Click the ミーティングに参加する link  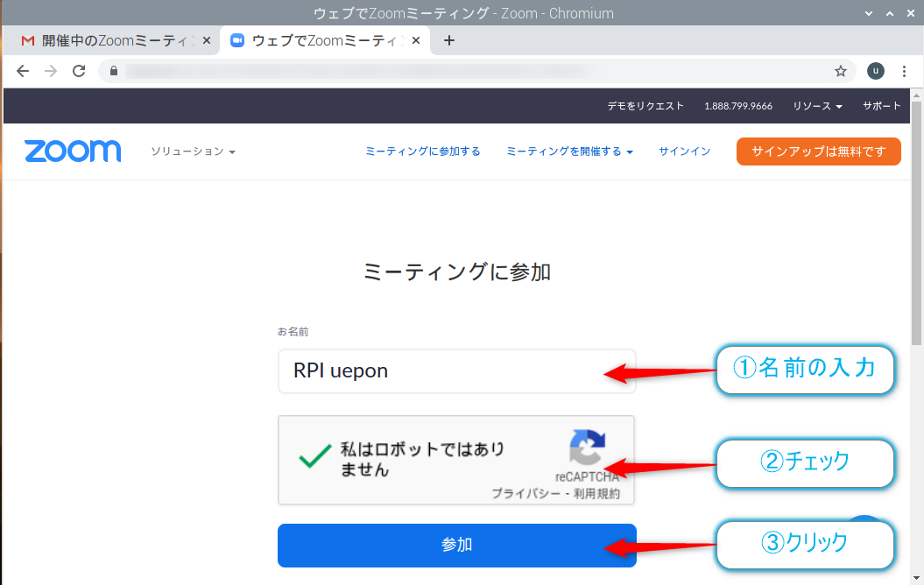(422, 152)
